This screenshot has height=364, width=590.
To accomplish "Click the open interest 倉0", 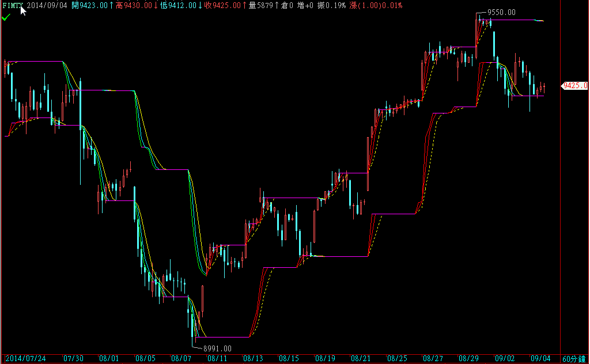I will pos(287,6).
